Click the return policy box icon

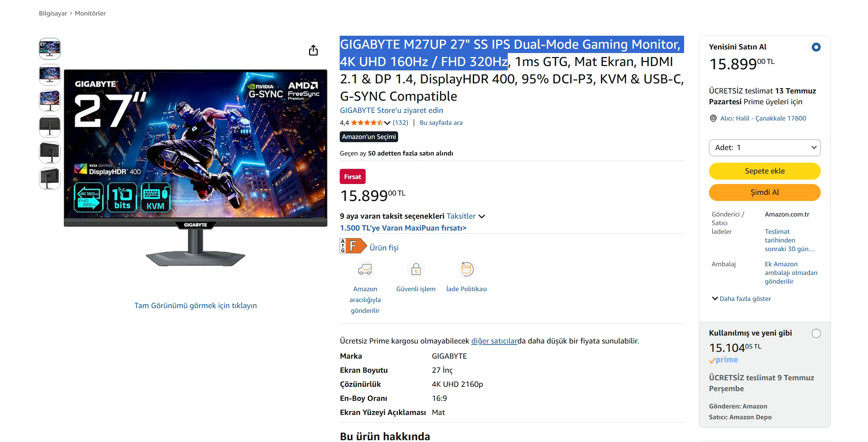(x=467, y=270)
